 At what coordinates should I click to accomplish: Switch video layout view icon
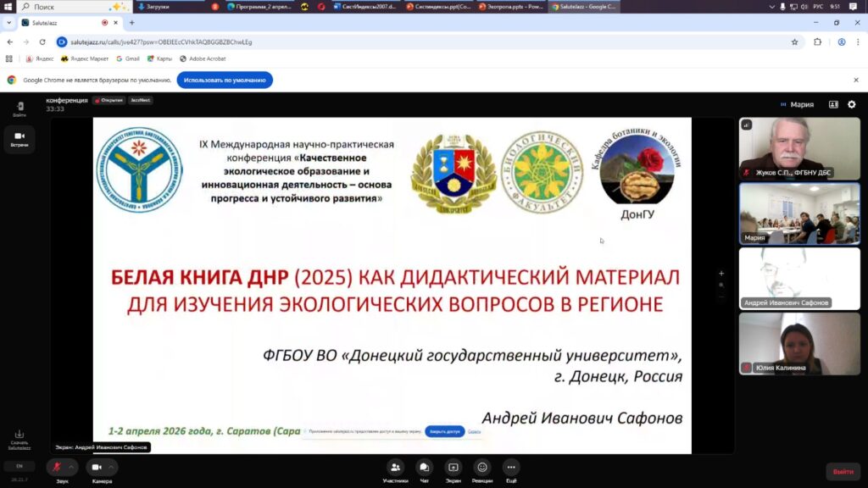tap(833, 104)
